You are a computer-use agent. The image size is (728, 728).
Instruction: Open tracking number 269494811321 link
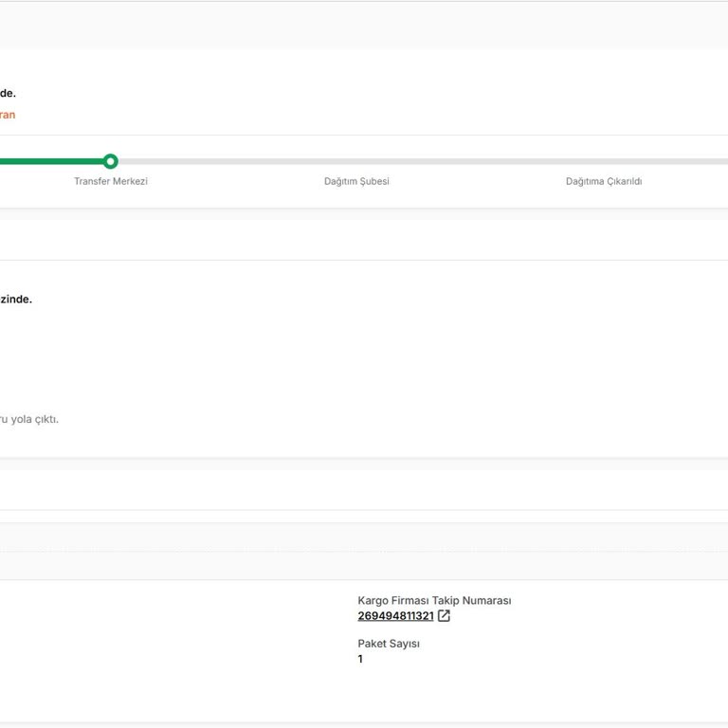pos(395,615)
